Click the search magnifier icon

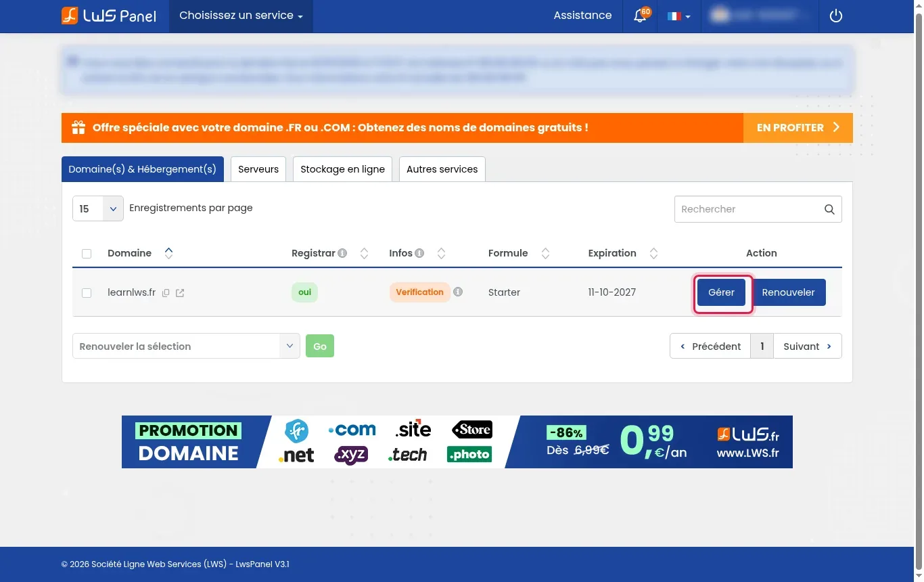click(x=829, y=209)
